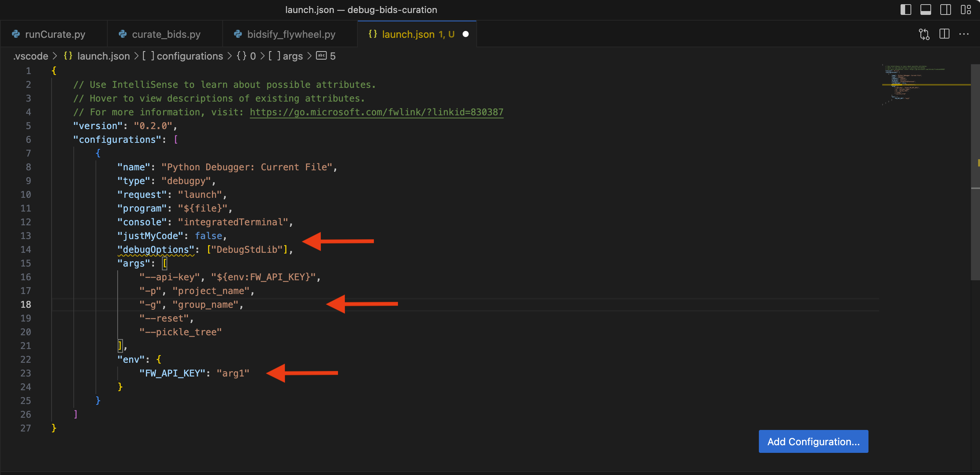
Task: Click the Python icon on curate_bids.py tab
Action: (123, 34)
